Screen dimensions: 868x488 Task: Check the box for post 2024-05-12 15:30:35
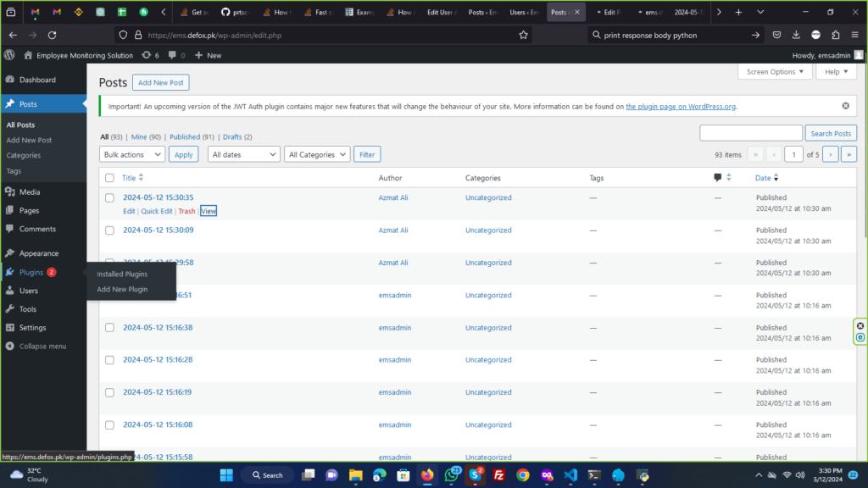coord(109,197)
